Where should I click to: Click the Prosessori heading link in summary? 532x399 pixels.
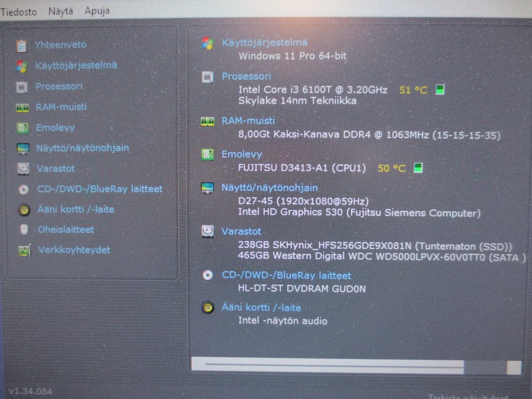tap(246, 76)
